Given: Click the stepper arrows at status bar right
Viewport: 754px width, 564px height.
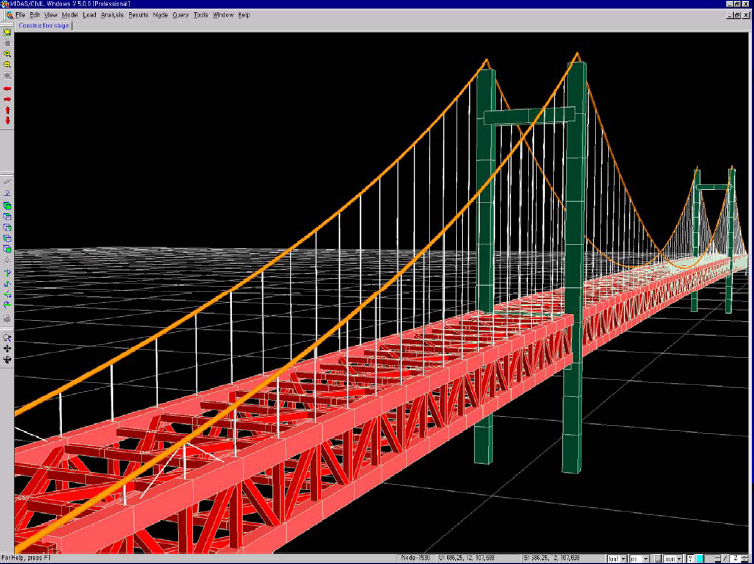Looking at the screenshot, I should pos(745,558).
